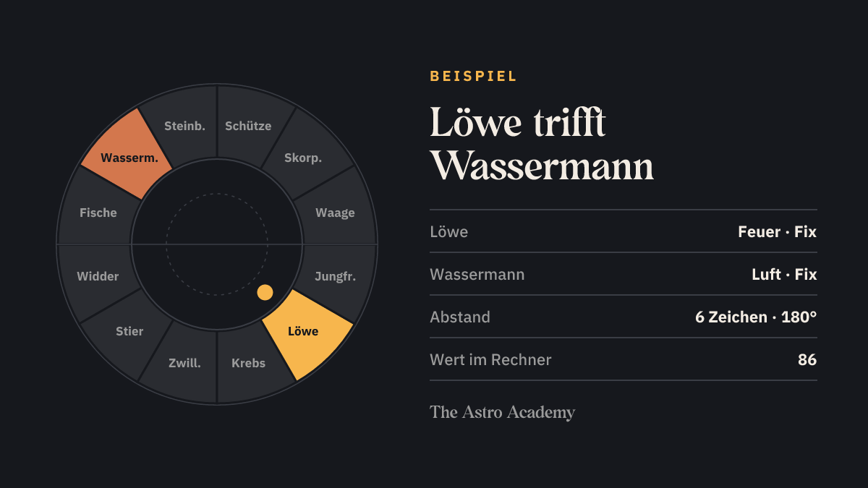Click the dashed inner circle of the wheel
The height and width of the screenshot is (488, 868).
coord(217,194)
